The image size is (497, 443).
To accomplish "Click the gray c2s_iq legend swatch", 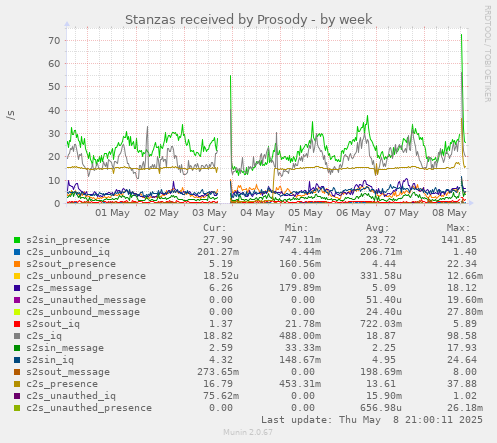I will [x=17, y=336].
